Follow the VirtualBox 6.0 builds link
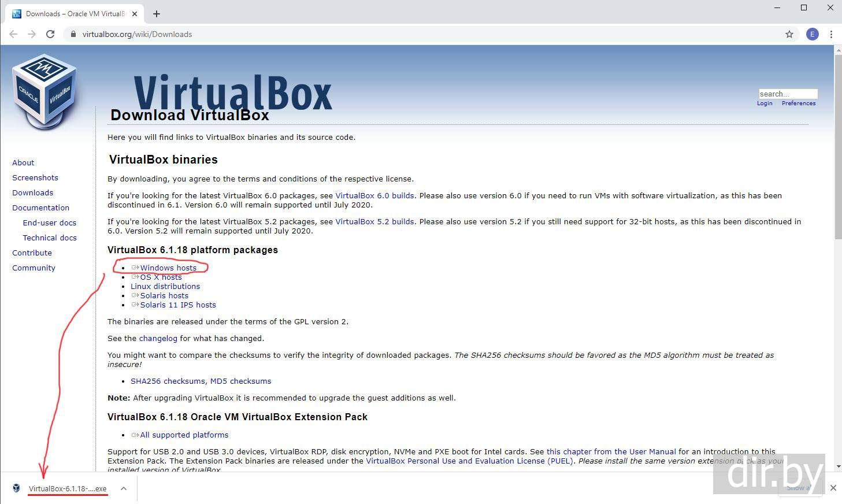842x504 pixels. pyautogui.click(x=374, y=195)
